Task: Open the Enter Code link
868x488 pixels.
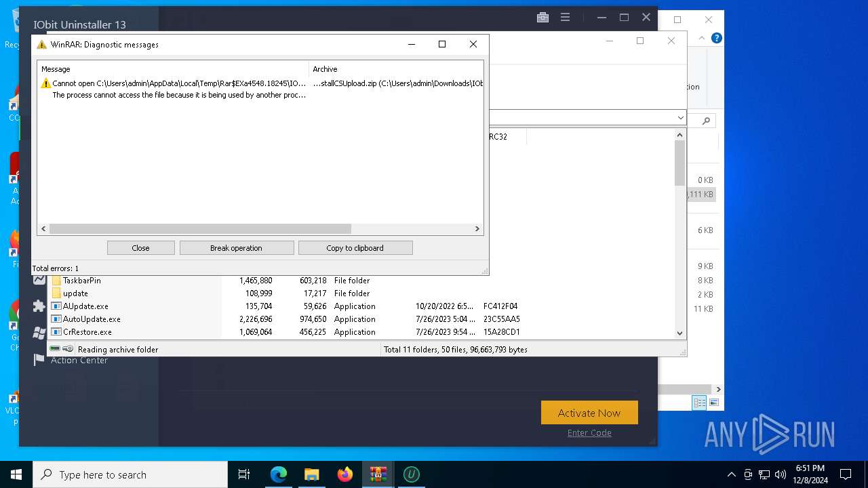Action: click(x=589, y=433)
